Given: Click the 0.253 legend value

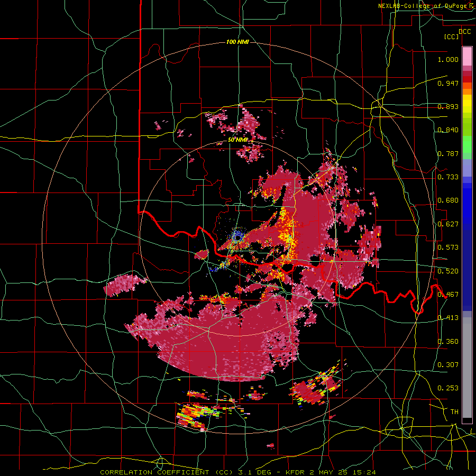Looking at the screenshot, I should point(448,388).
